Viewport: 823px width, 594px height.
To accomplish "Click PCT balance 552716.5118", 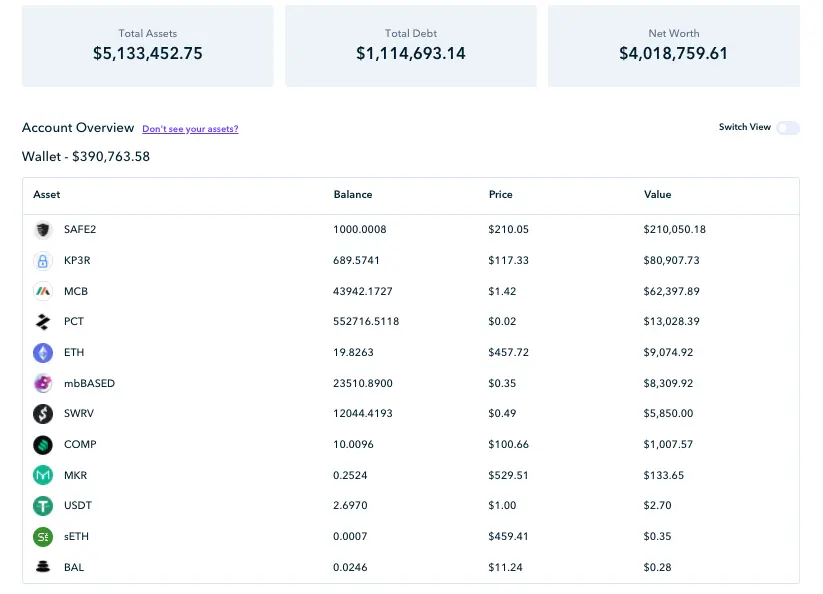I will [366, 321].
